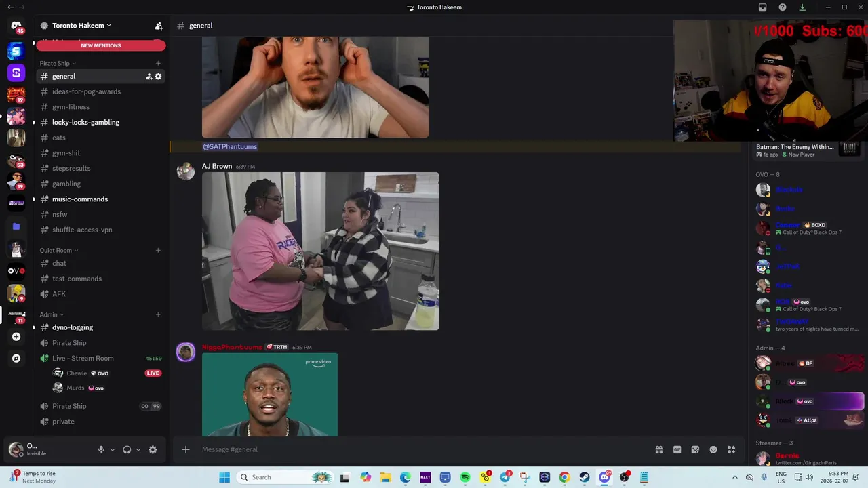868x488 pixels.
Task: Open Discord direct messages home icon
Action: click(16, 26)
